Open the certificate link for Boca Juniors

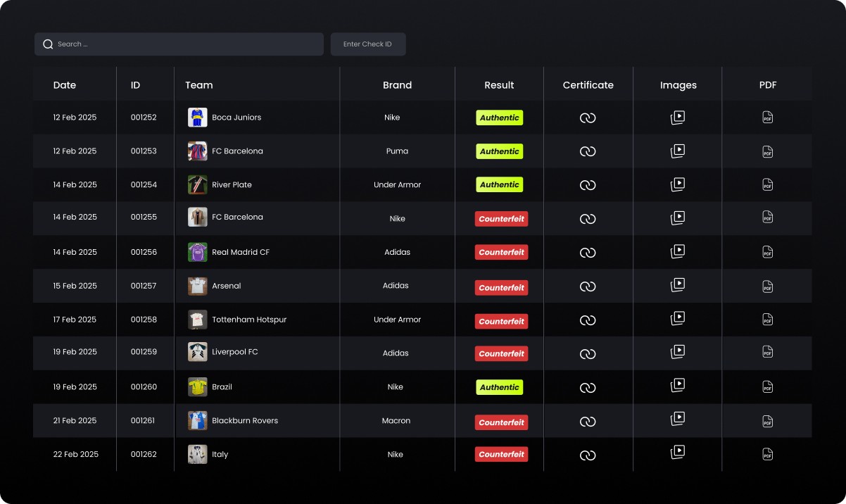[x=588, y=118]
